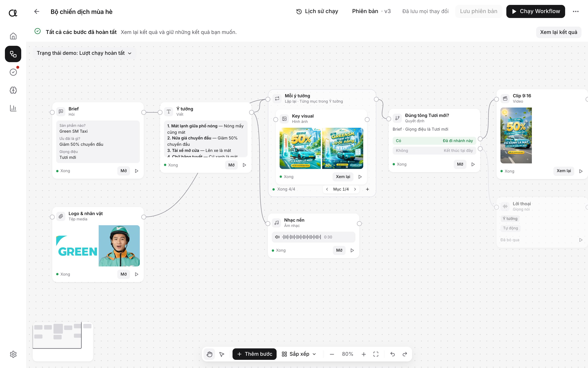Open the Đúng tông Tươi mới step
Screen dimensions: 588x368
click(460, 164)
